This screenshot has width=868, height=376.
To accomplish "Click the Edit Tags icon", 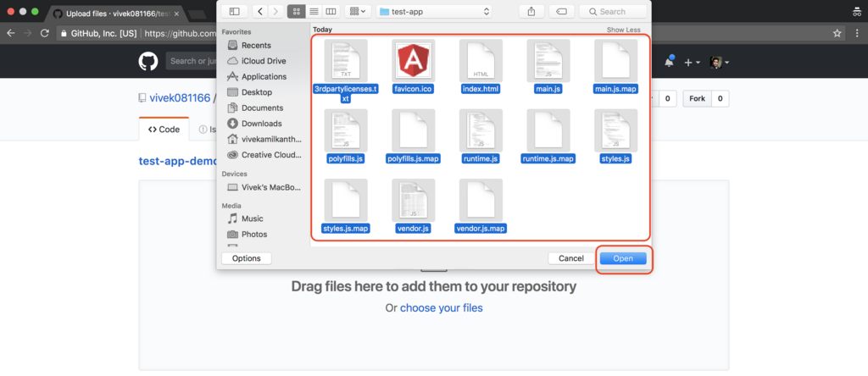I will point(561,11).
